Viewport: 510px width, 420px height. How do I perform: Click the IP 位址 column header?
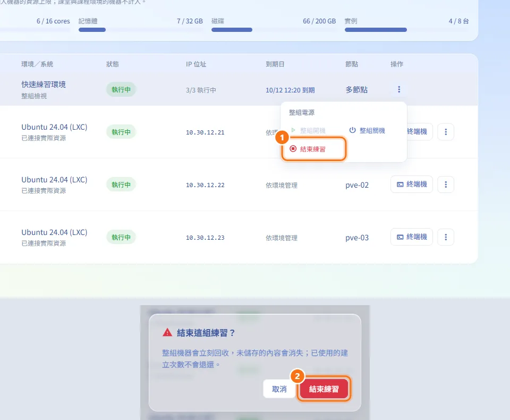[196, 64]
